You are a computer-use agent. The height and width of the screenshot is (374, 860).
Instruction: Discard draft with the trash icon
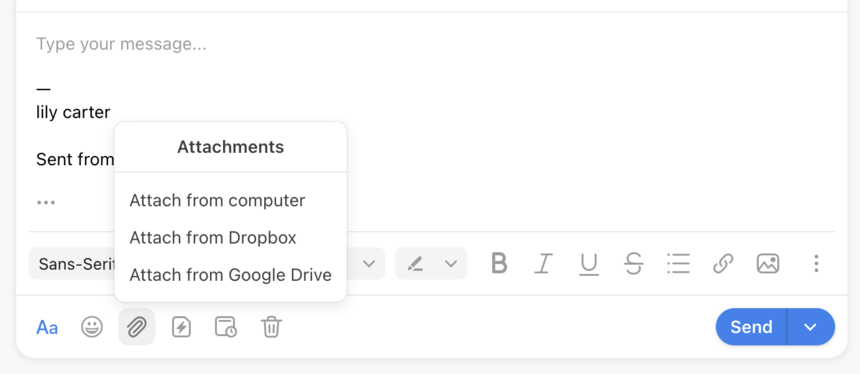(x=271, y=327)
